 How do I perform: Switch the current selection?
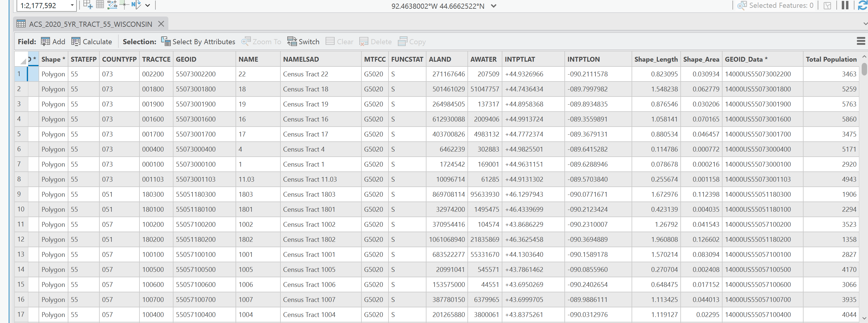point(303,42)
